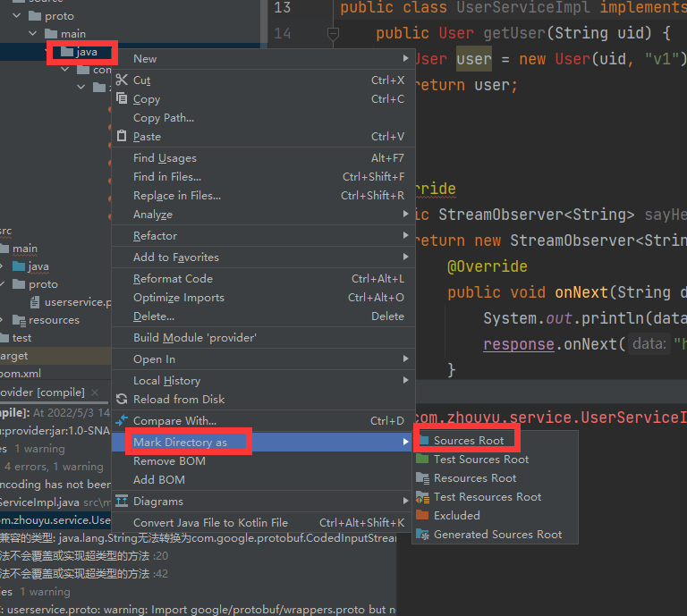Click the Cut scissors icon
The image size is (687, 616).
pos(122,80)
